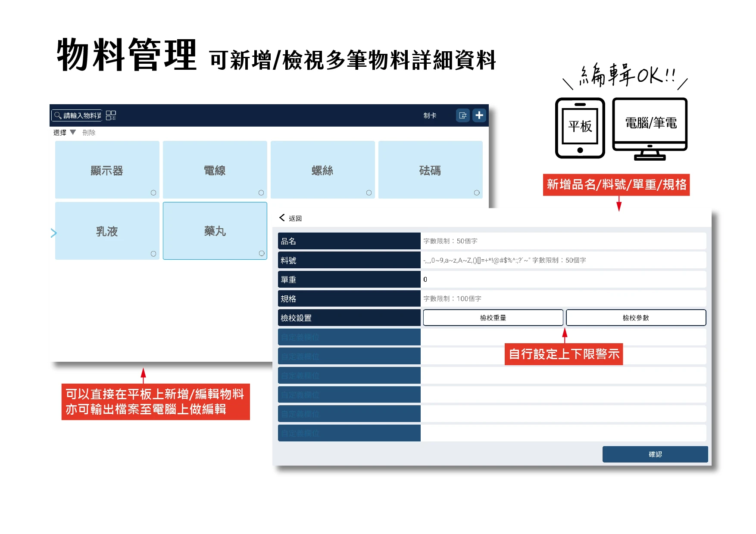Image resolution: width=756 pixels, height=534 pixels.
Task: Click the plus icon to add material
Action: click(x=479, y=115)
